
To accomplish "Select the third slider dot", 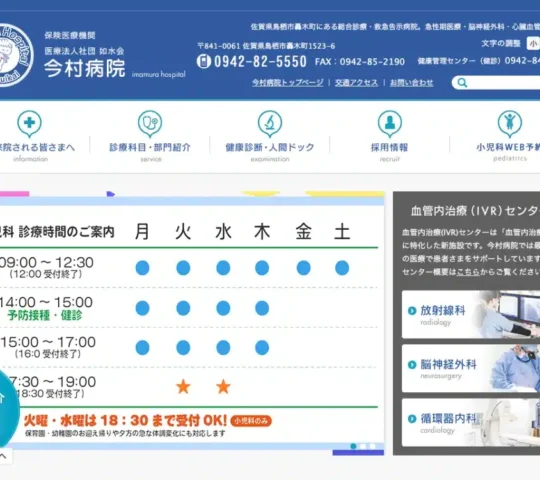I will tap(373, 446).
